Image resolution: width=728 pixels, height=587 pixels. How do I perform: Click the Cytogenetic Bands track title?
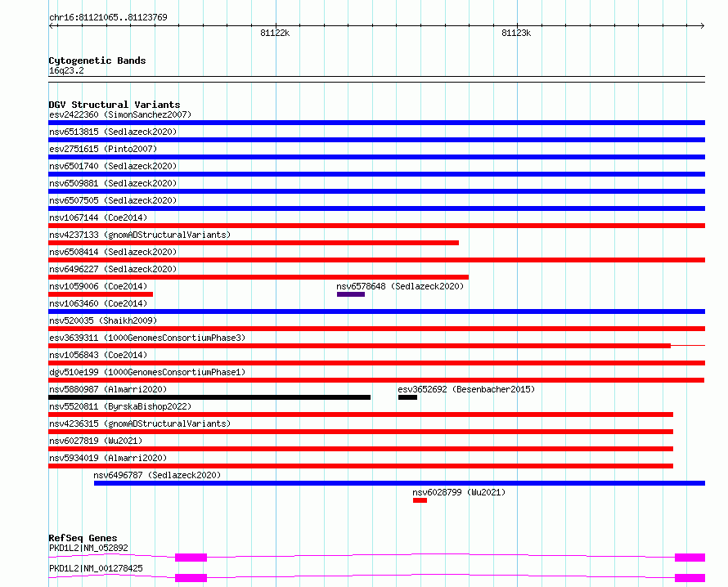pos(97,60)
